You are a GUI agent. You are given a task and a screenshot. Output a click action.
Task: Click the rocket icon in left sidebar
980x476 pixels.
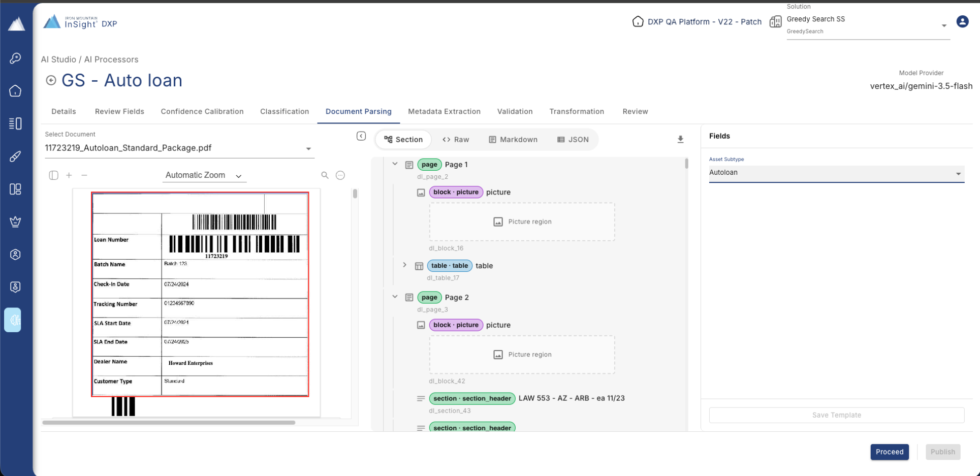click(x=15, y=156)
